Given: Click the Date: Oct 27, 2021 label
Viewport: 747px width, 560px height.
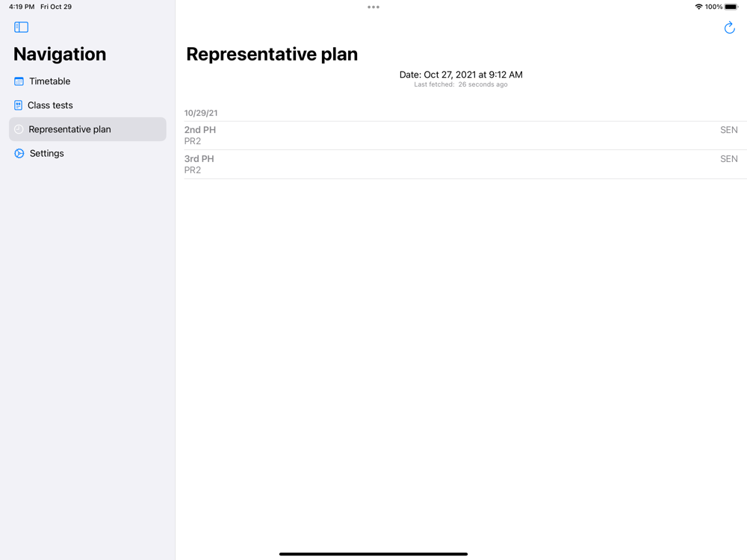Looking at the screenshot, I should click(461, 75).
